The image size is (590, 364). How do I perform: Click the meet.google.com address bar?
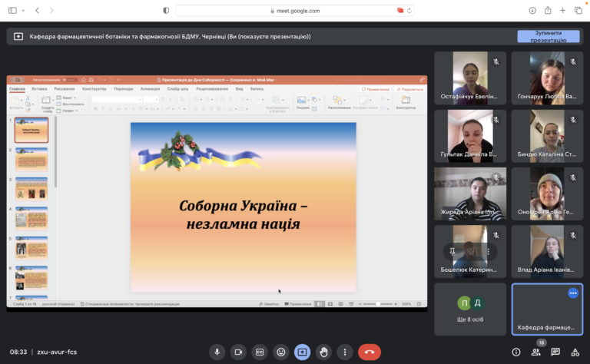(x=295, y=11)
